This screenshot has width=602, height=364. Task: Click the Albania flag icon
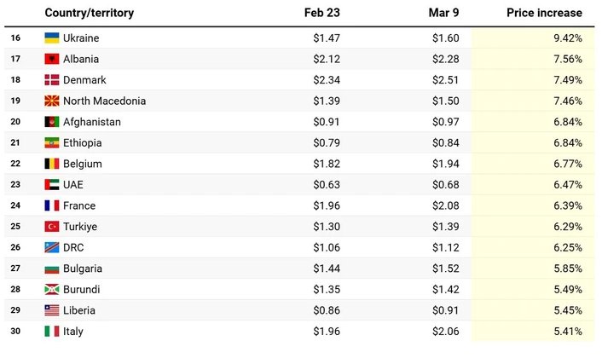52,59
